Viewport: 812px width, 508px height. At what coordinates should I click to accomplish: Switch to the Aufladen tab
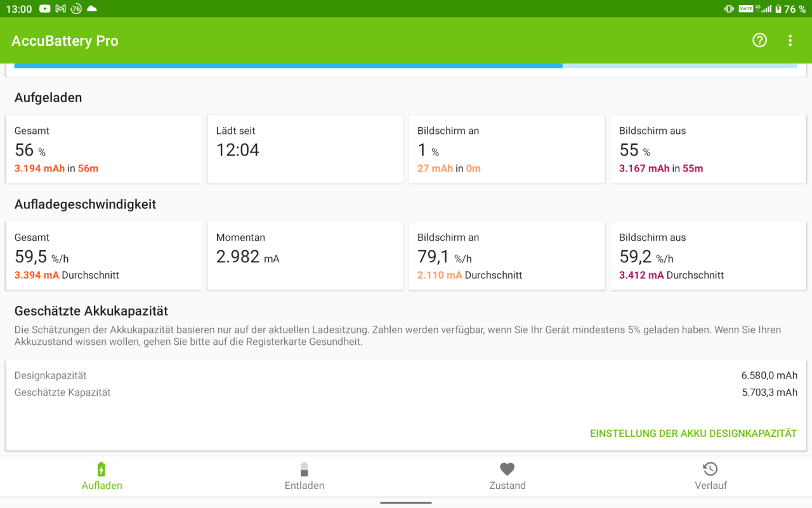point(101,476)
